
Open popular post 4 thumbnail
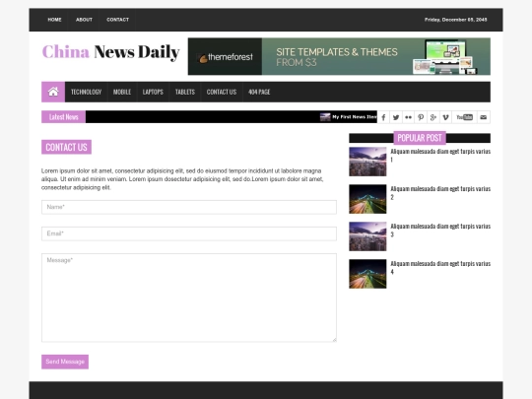(367, 274)
